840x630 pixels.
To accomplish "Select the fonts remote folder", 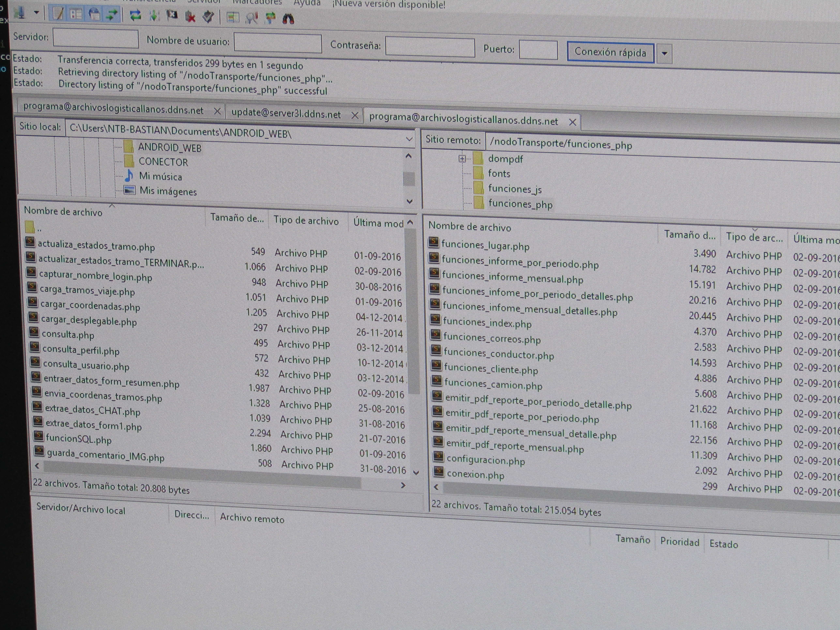I will click(x=499, y=173).
